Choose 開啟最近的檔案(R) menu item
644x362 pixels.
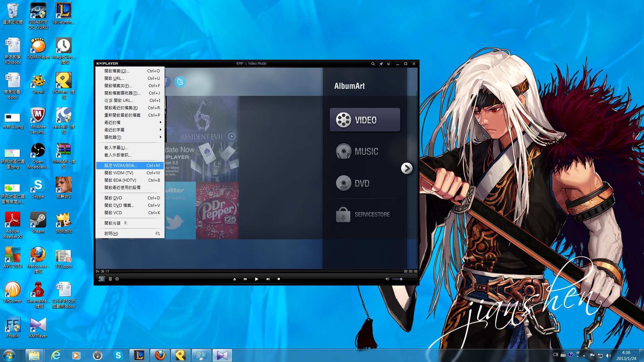[x=130, y=108]
